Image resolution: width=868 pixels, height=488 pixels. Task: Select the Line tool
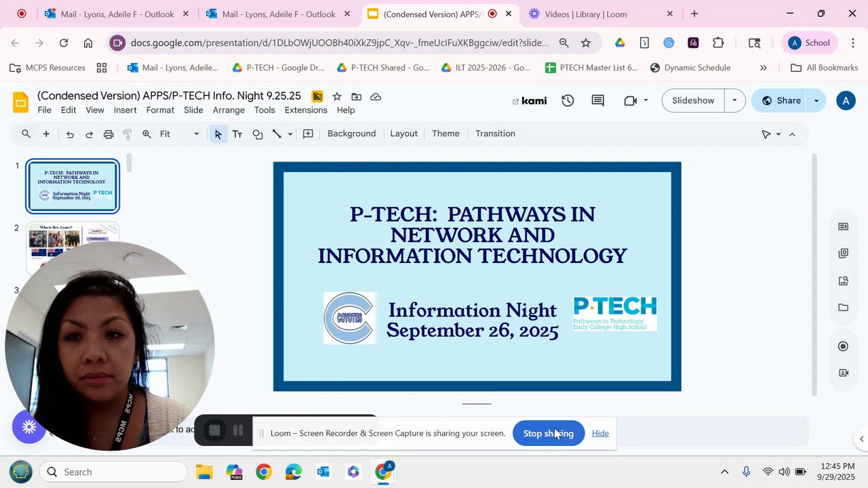coord(277,134)
